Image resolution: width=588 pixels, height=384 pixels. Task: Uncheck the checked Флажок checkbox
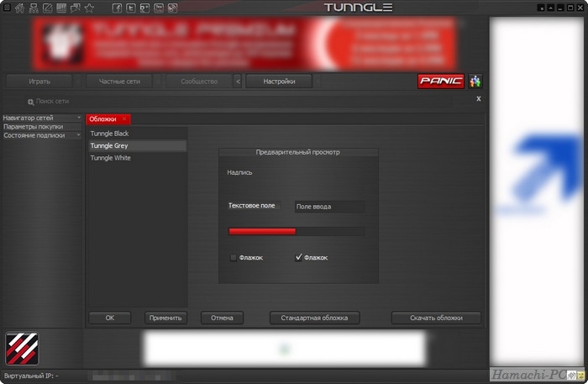tap(298, 257)
